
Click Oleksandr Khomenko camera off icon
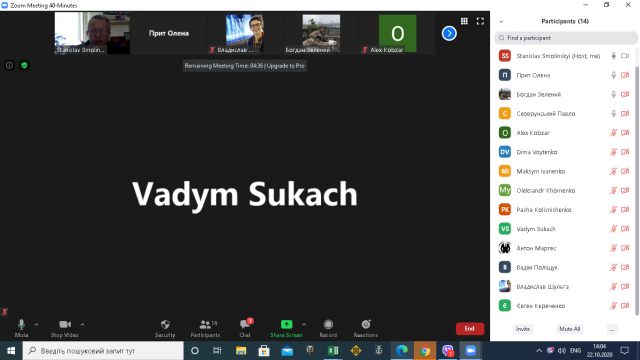625,190
